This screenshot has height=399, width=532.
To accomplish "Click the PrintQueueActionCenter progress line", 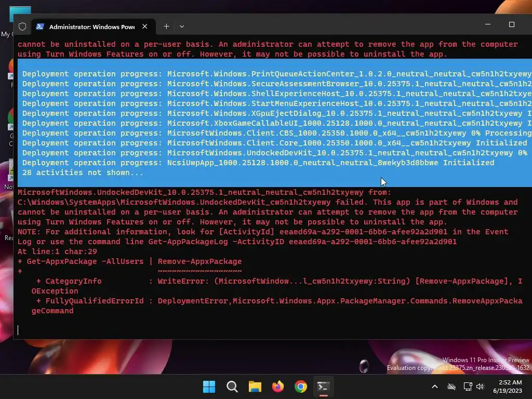I will point(277,74).
